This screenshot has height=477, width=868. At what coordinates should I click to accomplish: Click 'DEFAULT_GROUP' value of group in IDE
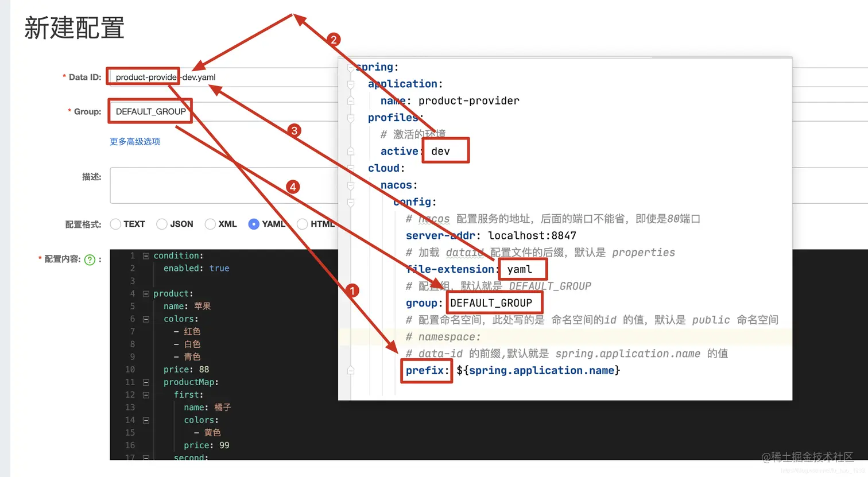point(491,303)
